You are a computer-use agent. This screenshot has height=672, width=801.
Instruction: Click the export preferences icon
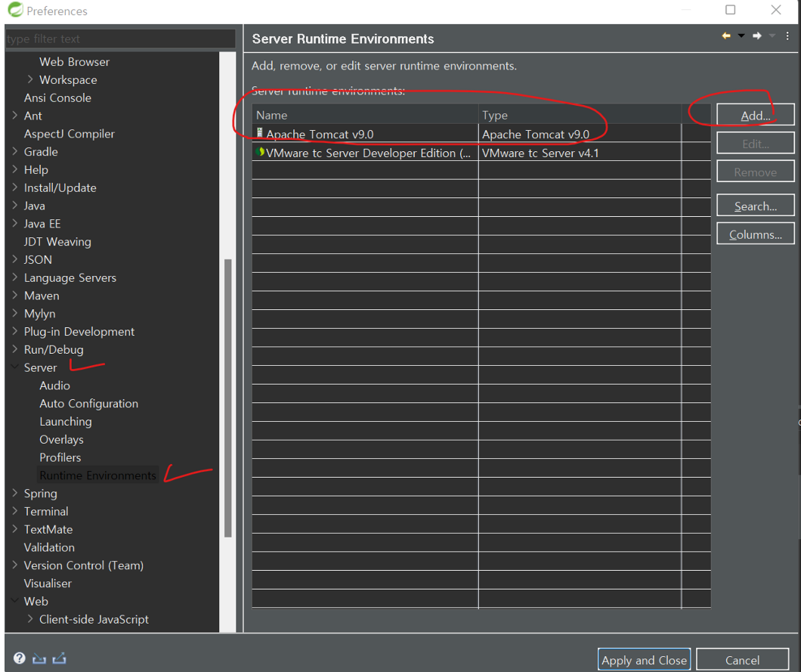[x=59, y=658]
